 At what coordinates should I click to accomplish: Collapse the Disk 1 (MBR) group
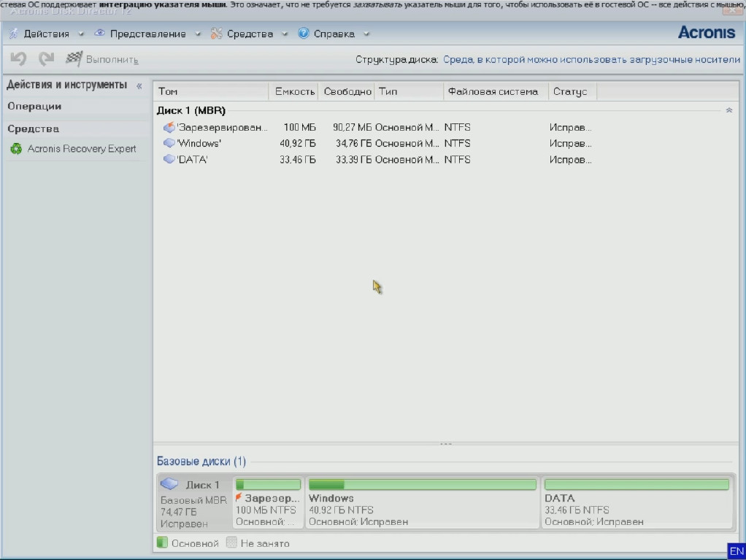point(728,111)
